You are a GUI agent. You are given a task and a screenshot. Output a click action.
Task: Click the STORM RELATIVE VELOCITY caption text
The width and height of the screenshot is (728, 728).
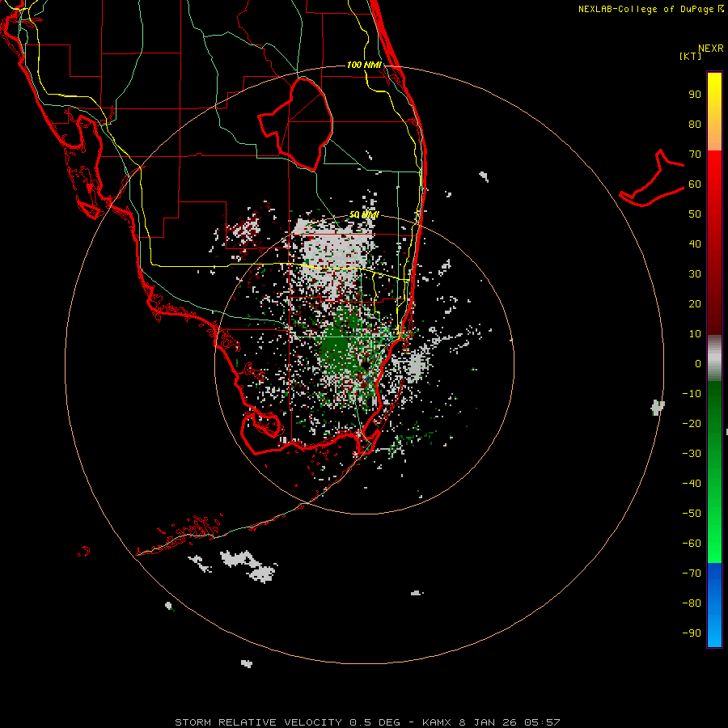tap(258, 722)
